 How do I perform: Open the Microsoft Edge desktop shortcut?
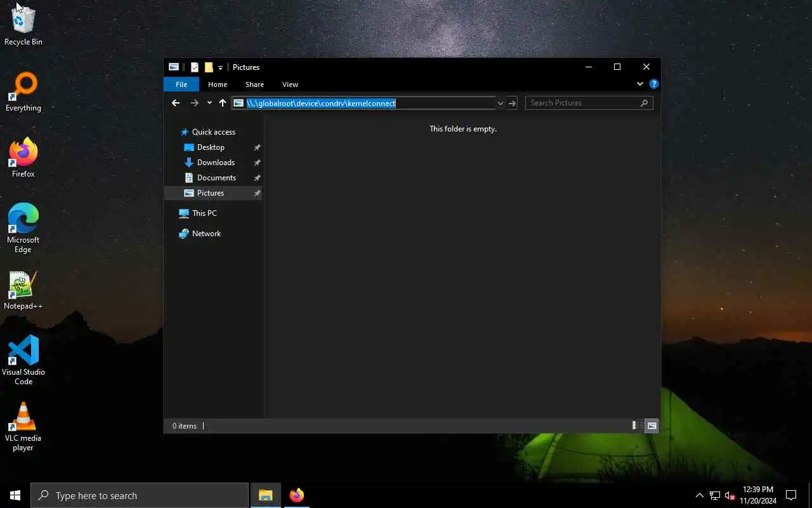coord(23,229)
